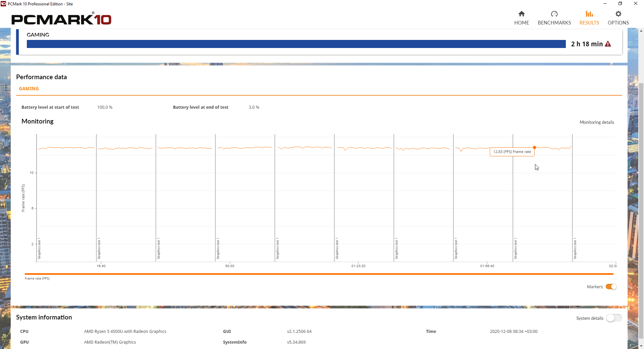
Task: Click the Frame rate (FPS) legend label
Action: pos(37,279)
